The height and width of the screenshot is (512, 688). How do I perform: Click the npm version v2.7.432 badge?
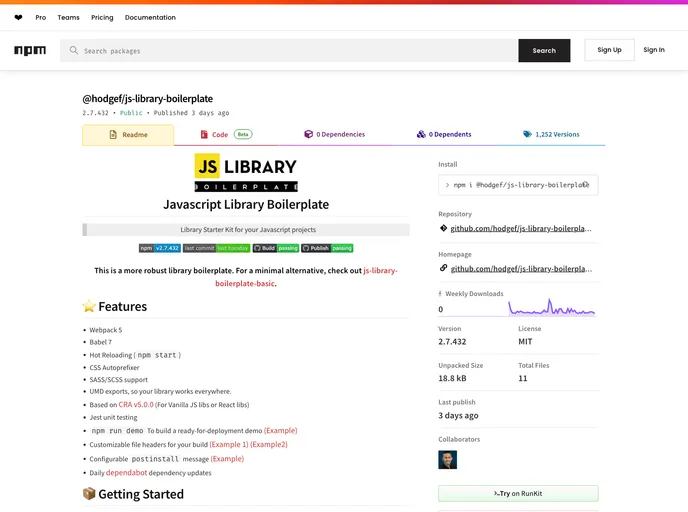pos(159,248)
